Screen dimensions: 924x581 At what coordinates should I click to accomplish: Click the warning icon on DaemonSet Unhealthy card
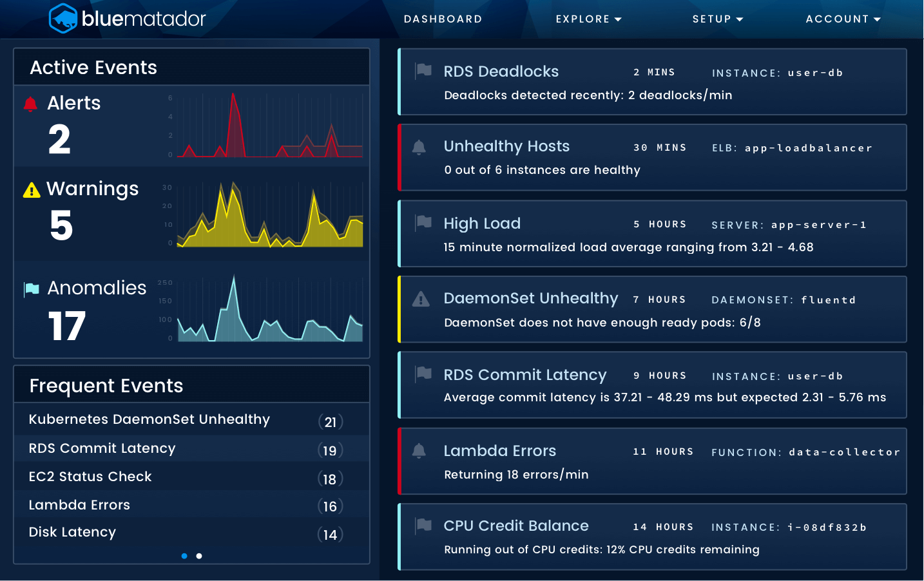click(420, 299)
